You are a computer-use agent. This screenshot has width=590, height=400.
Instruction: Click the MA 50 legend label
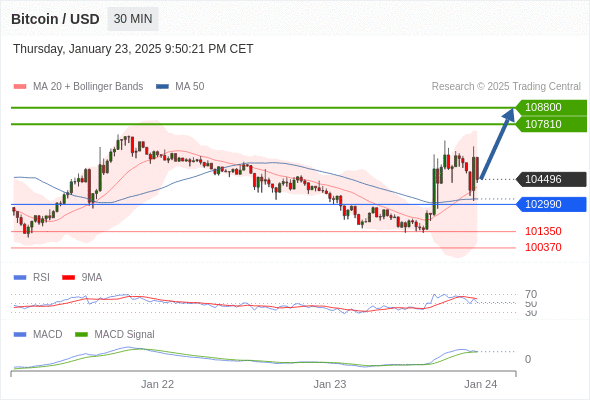pos(190,87)
